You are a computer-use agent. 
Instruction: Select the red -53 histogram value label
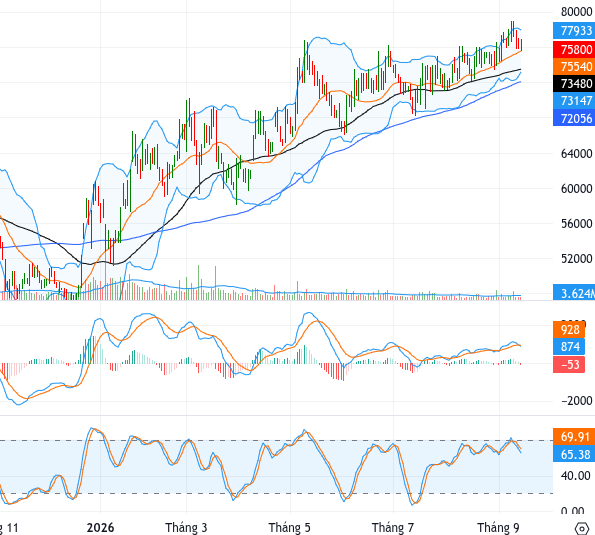point(569,365)
